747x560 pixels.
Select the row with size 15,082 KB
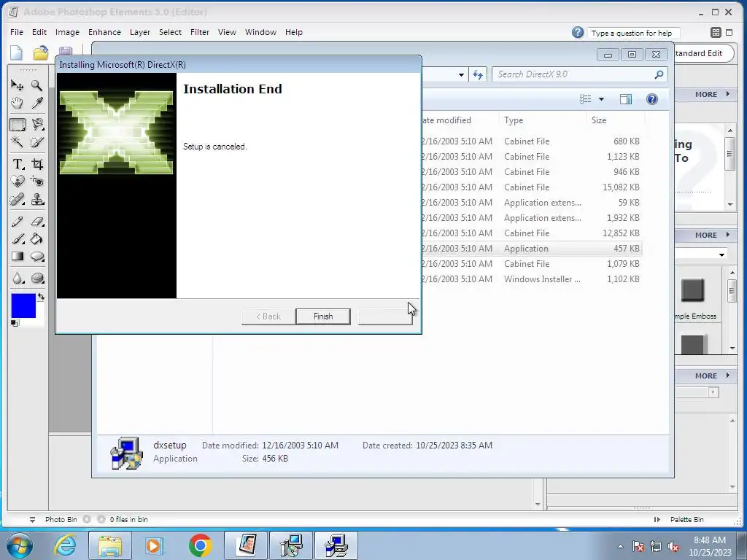(x=531, y=187)
